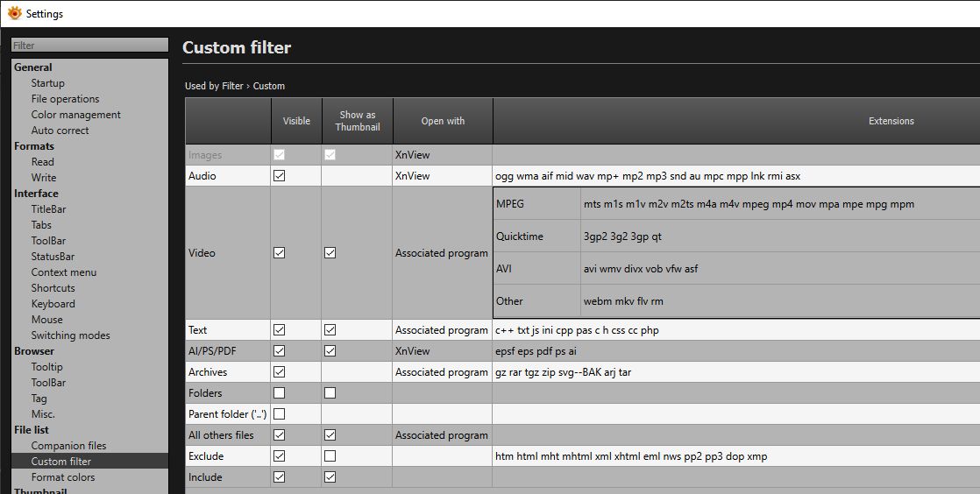Toggle the Archives row Visible checkbox
The width and height of the screenshot is (980, 494).
[280, 371]
